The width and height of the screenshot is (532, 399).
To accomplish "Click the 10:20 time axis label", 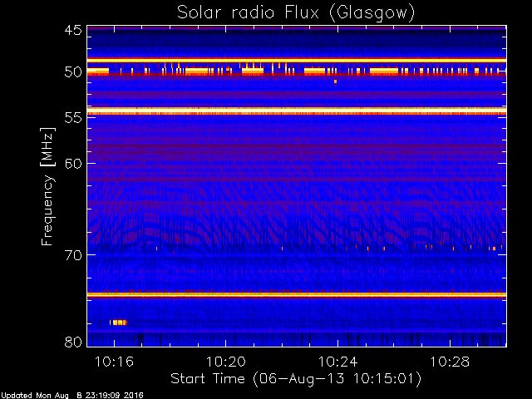I will pos(226,362).
